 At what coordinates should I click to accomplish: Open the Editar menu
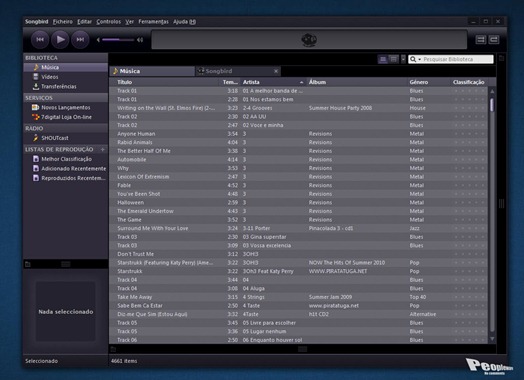84,22
